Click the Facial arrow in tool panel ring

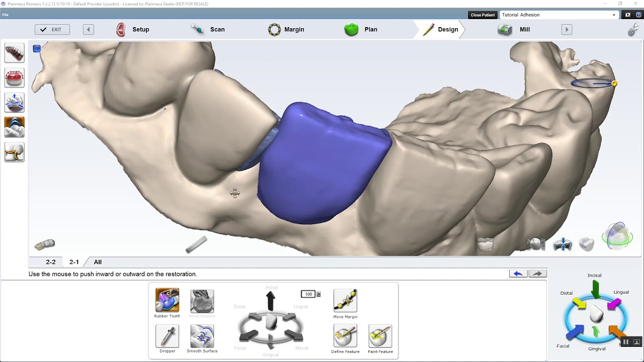click(249, 335)
